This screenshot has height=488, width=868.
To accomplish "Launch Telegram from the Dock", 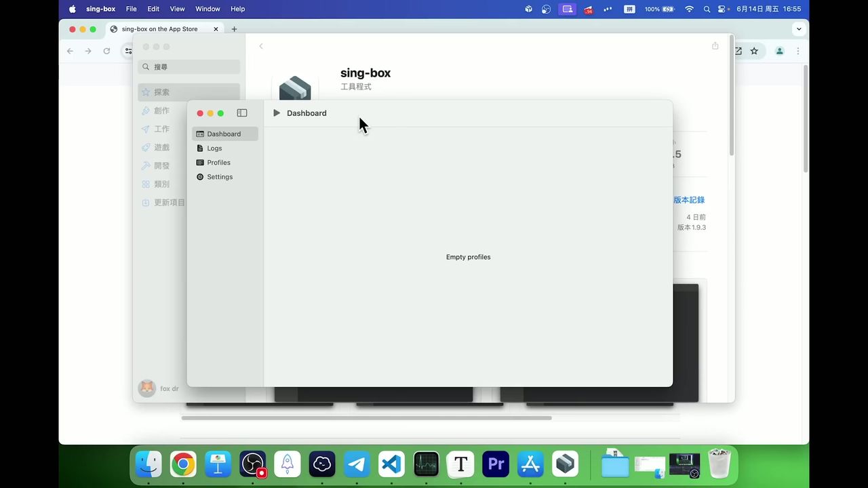I will (356, 464).
